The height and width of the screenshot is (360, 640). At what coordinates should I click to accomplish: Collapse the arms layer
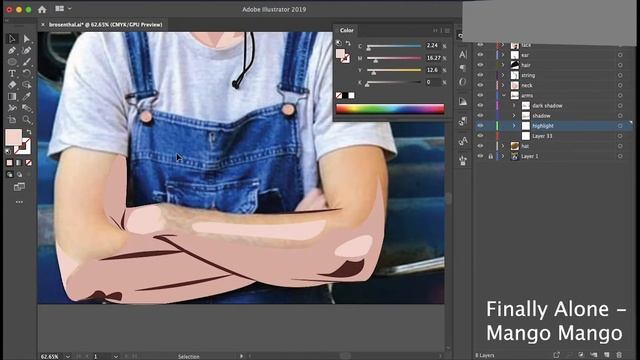[x=503, y=95]
